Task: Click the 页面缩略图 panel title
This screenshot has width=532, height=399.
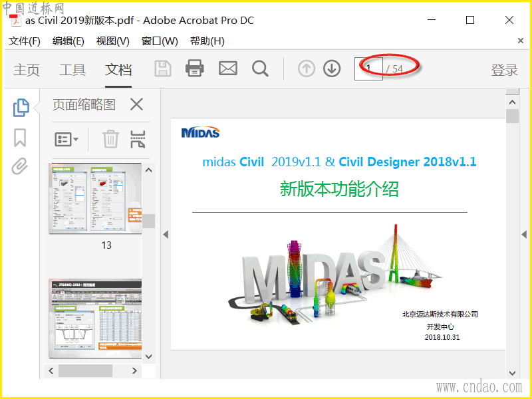Action: click(84, 104)
